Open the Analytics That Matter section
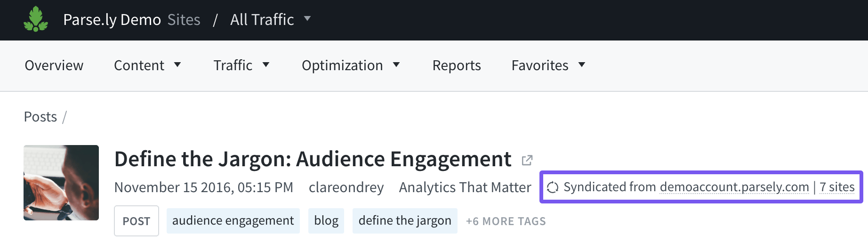This screenshot has height=243, width=868. [465, 187]
